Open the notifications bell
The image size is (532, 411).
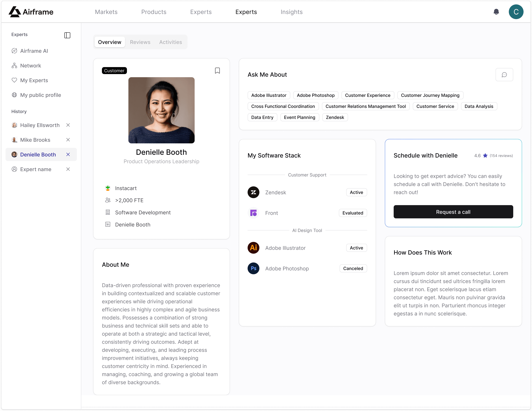(496, 12)
